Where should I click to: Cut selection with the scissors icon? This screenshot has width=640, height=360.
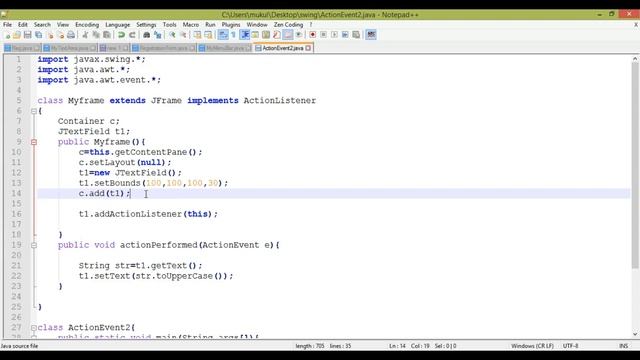(x=85, y=35)
